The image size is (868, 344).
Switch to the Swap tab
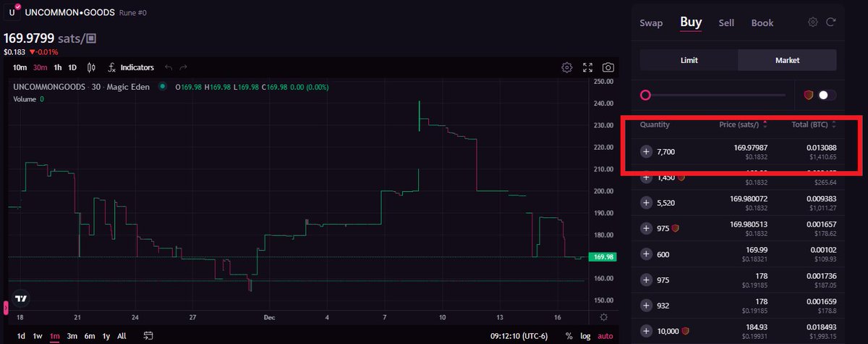pyautogui.click(x=651, y=22)
